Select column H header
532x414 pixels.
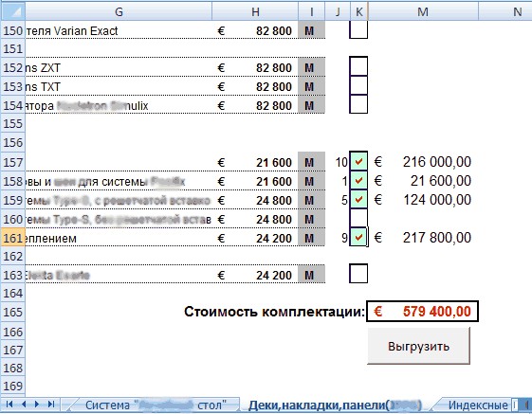click(255, 12)
